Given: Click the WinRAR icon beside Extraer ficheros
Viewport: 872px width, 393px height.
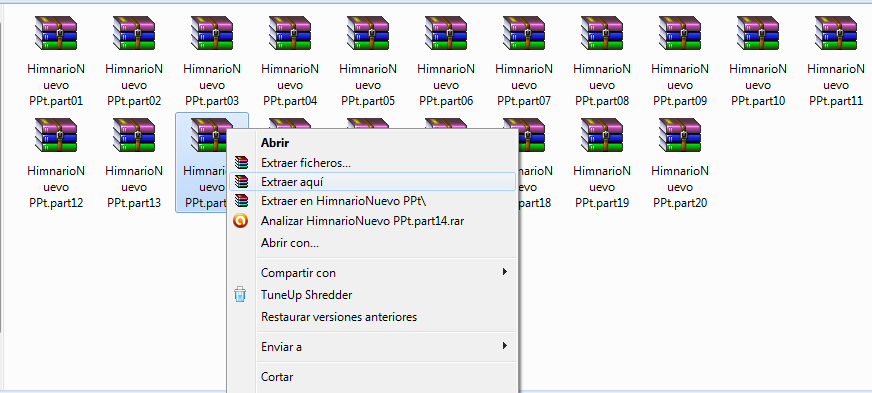Looking at the screenshot, I should click(241, 163).
